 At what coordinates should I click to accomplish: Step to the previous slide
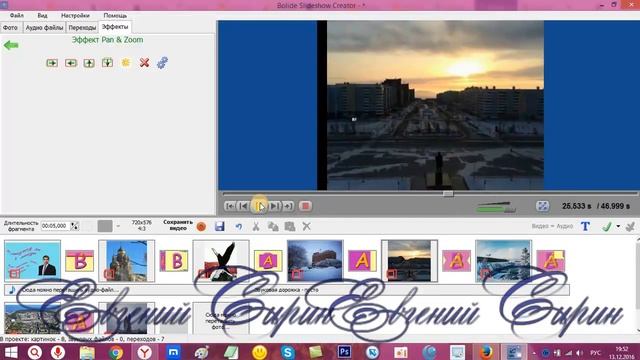pyautogui.click(x=244, y=206)
